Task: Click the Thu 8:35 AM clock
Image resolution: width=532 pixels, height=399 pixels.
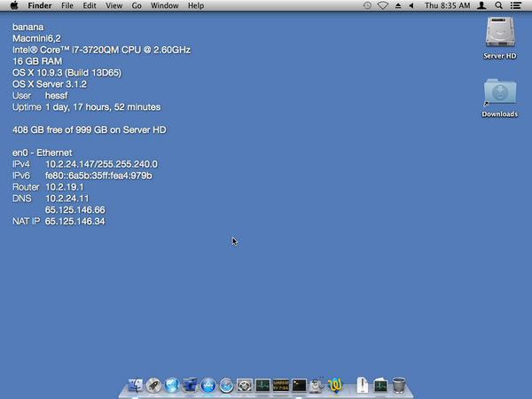Action: pyautogui.click(x=448, y=6)
